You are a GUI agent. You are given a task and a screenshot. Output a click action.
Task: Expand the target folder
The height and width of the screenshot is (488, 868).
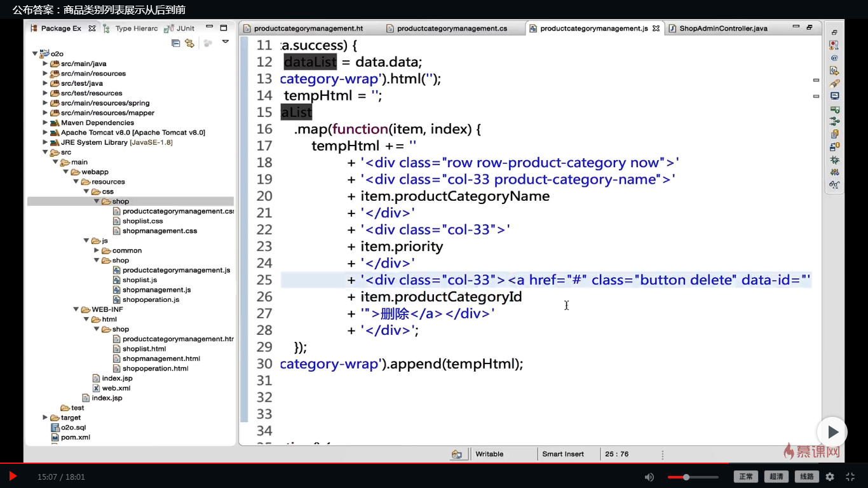tap(45, 417)
